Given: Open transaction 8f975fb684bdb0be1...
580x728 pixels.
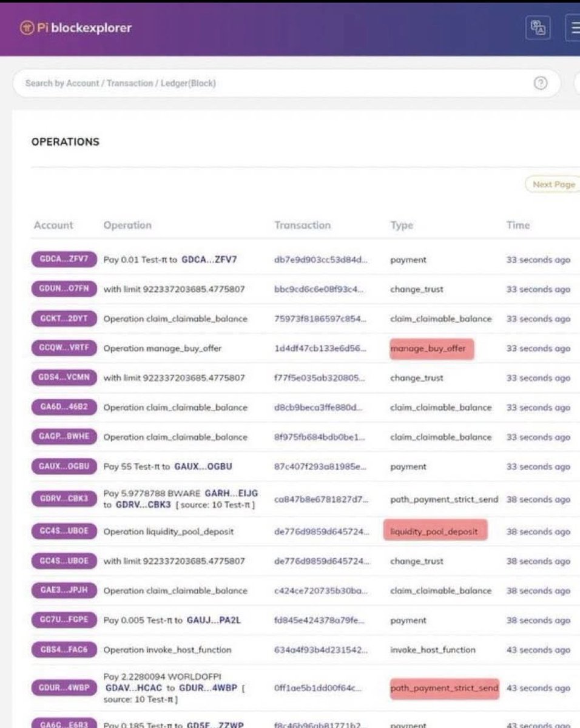Looking at the screenshot, I should coord(320,437).
